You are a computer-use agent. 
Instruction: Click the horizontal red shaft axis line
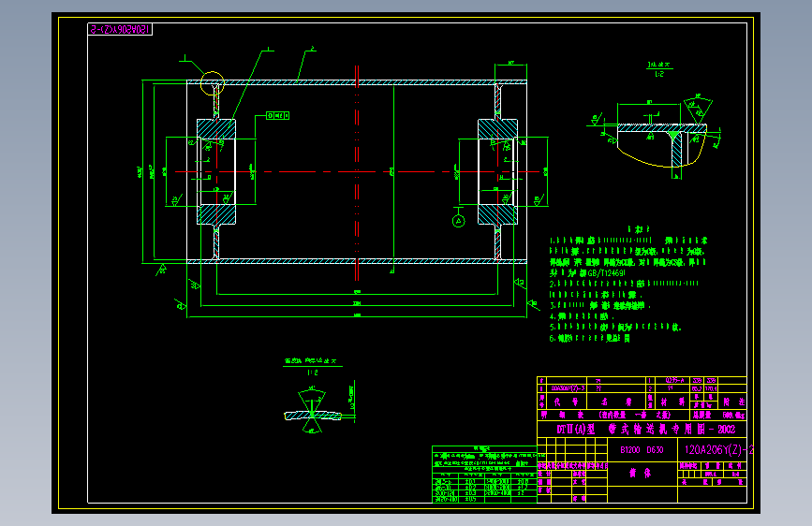tap(358, 172)
